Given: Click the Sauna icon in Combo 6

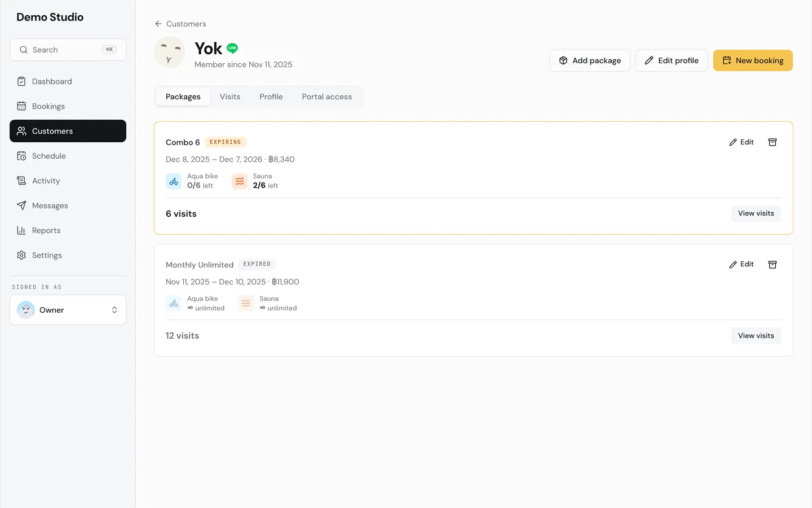Looking at the screenshot, I should [x=240, y=181].
